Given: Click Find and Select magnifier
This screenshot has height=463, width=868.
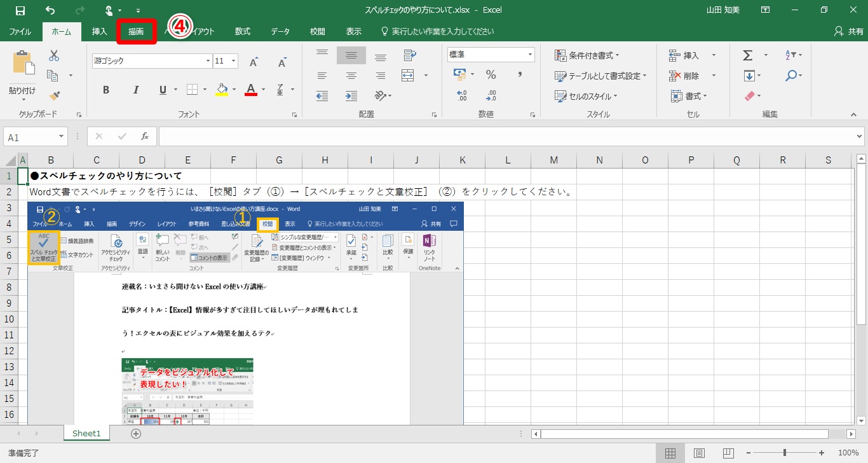Looking at the screenshot, I should 791,76.
